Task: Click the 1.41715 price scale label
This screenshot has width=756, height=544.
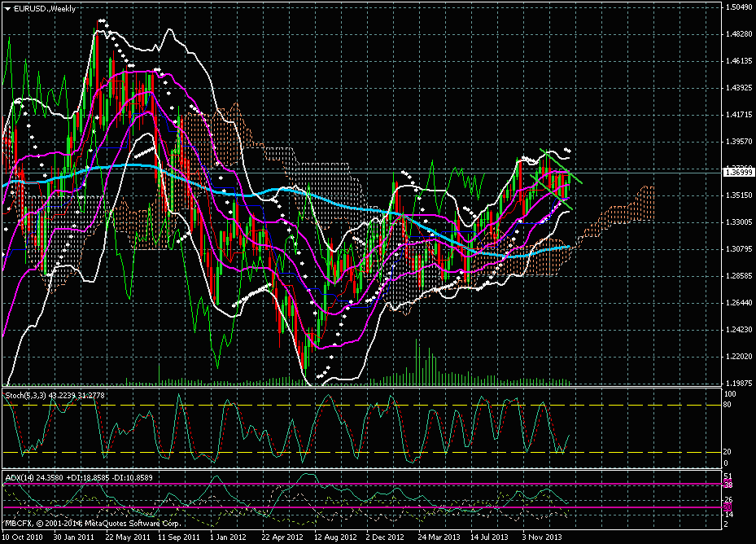Action: 739,115
